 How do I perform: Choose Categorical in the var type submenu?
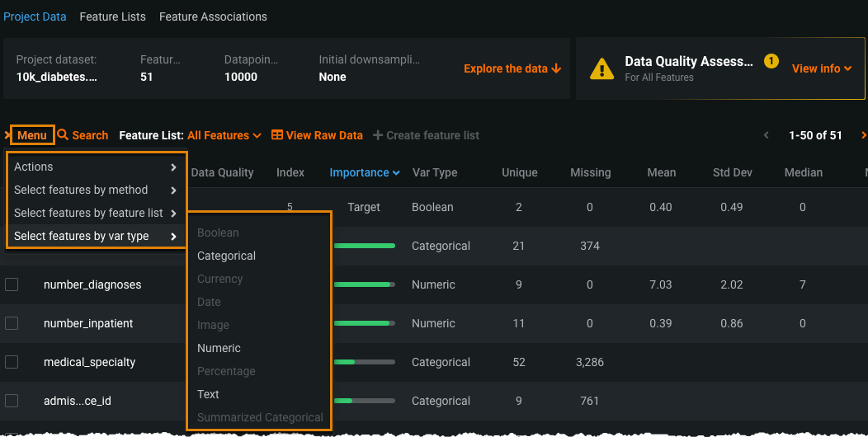click(x=226, y=256)
